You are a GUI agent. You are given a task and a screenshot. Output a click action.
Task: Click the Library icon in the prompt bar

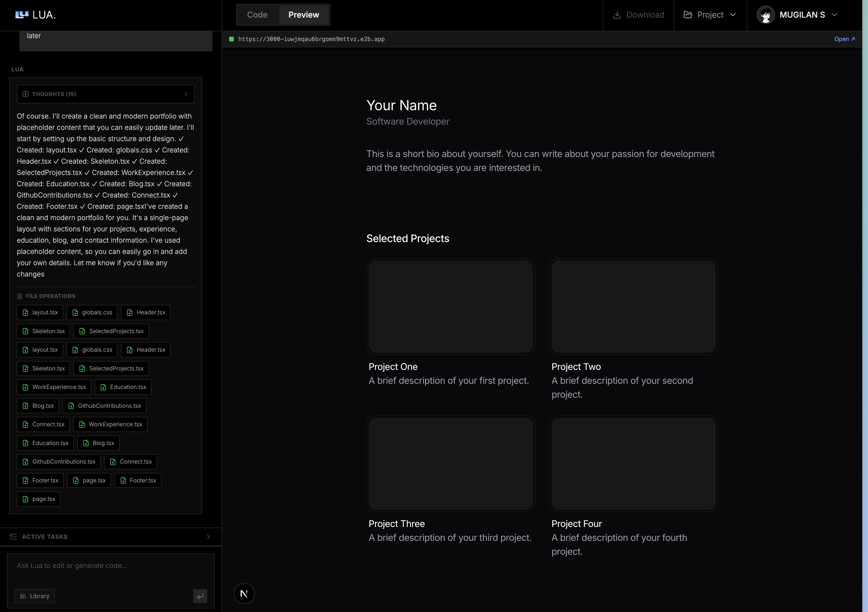(23, 596)
